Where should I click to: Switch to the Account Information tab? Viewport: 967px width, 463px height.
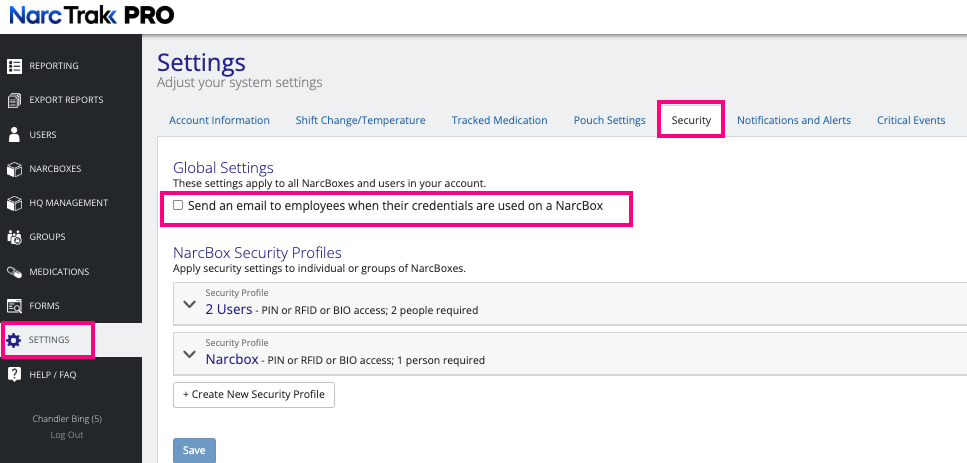pyautogui.click(x=219, y=120)
